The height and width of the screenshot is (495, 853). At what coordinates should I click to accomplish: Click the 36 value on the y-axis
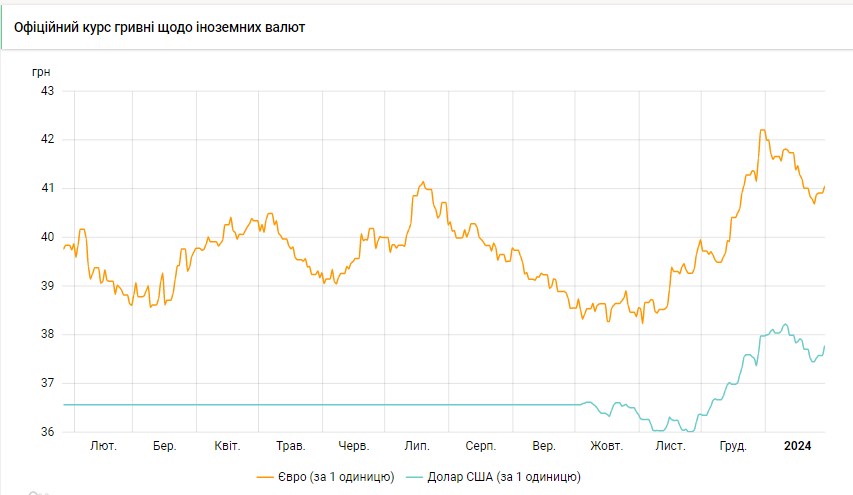point(47,432)
